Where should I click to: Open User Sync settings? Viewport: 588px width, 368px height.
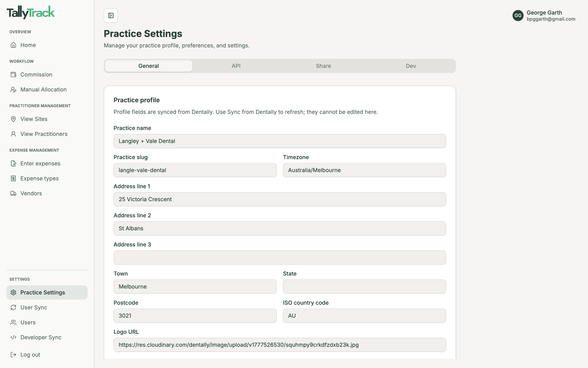point(47,307)
